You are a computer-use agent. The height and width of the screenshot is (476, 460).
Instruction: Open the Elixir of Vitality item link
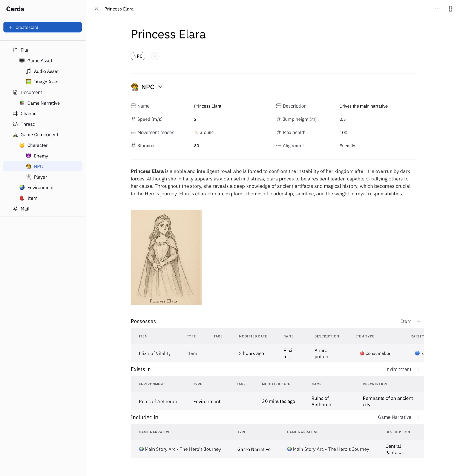tap(155, 353)
